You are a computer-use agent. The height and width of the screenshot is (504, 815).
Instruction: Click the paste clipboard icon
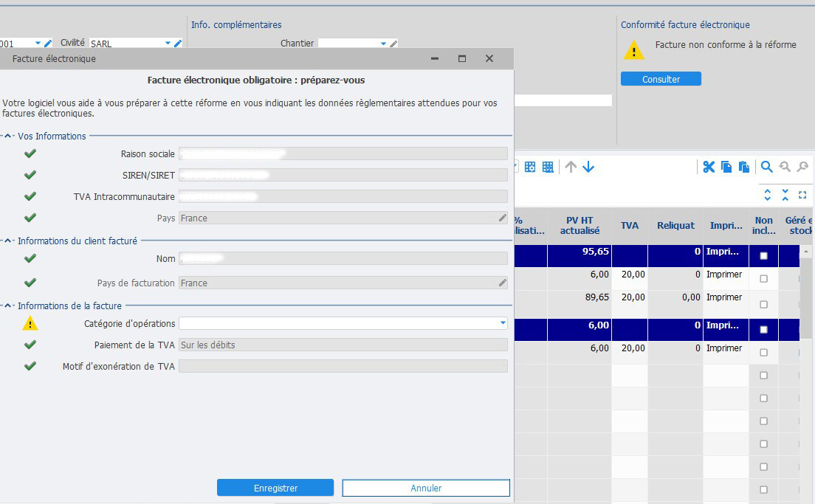(x=744, y=167)
